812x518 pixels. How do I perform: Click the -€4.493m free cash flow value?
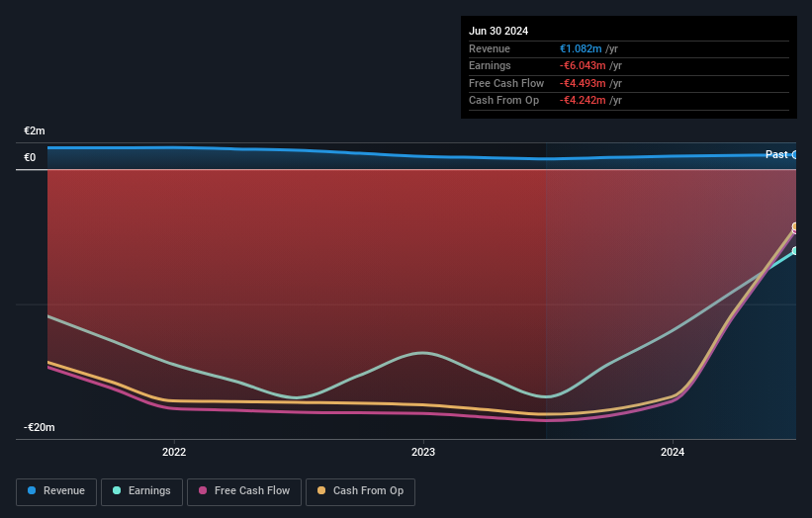coord(583,83)
